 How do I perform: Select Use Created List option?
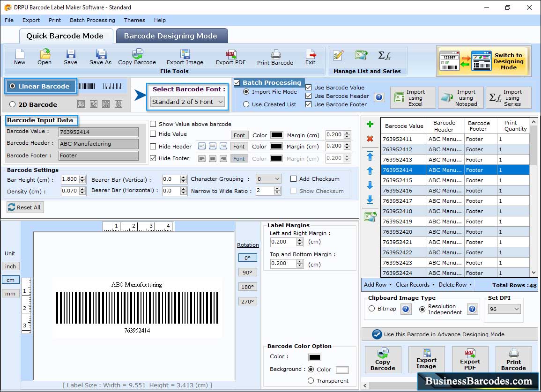point(246,104)
